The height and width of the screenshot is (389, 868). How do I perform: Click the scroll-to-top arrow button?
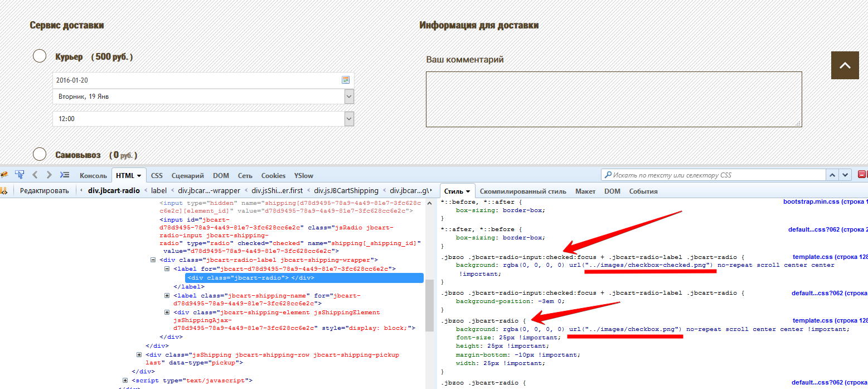pyautogui.click(x=845, y=65)
